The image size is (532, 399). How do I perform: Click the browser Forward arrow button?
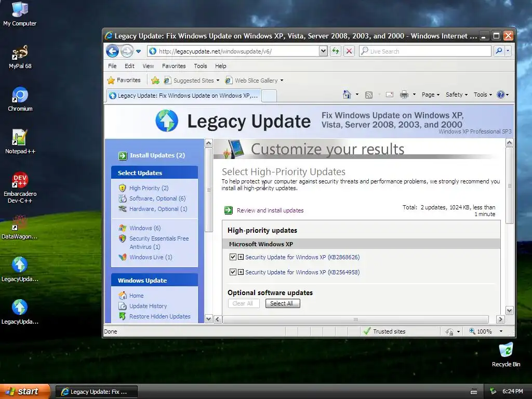[x=127, y=51]
